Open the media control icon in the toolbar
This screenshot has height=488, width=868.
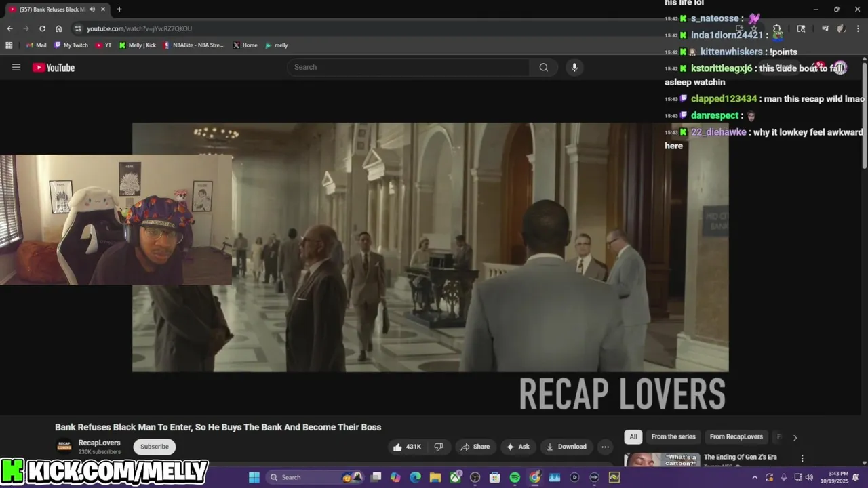[x=825, y=28]
